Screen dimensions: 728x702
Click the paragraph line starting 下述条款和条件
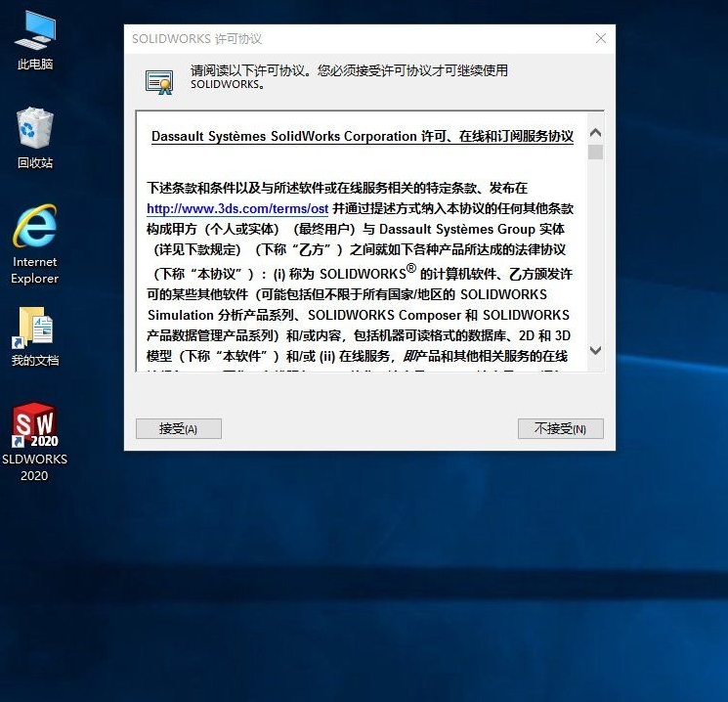pyautogui.click(x=337, y=188)
